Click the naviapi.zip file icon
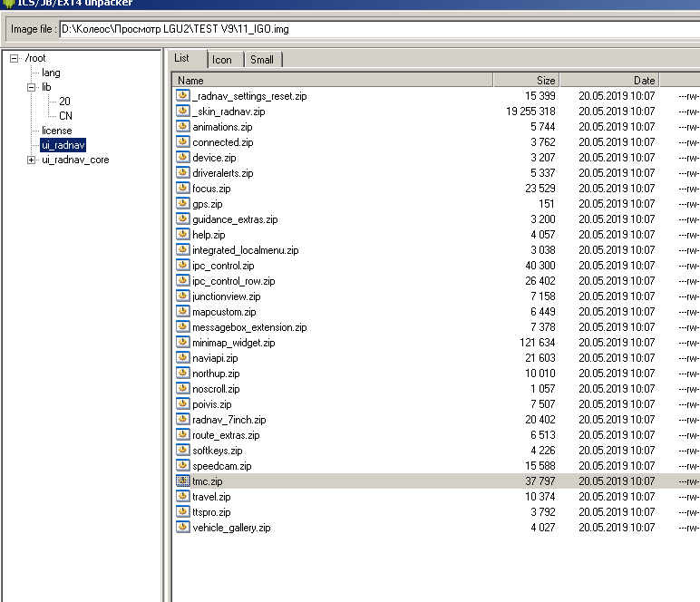700x602 pixels. tap(182, 357)
